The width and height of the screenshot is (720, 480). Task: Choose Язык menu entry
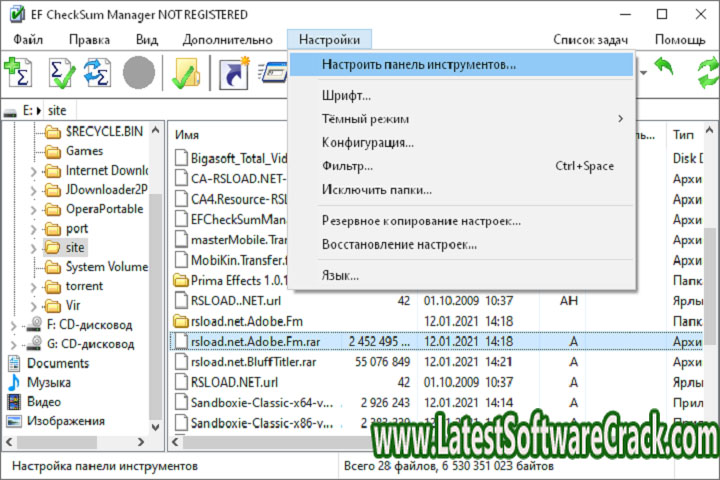pyautogui.click(x=461, y=276)
